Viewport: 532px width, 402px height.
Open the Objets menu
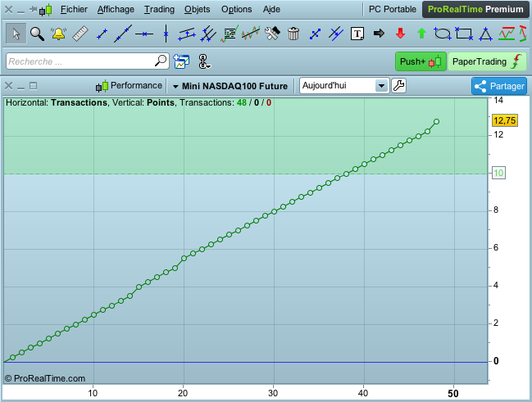[197, 9]
